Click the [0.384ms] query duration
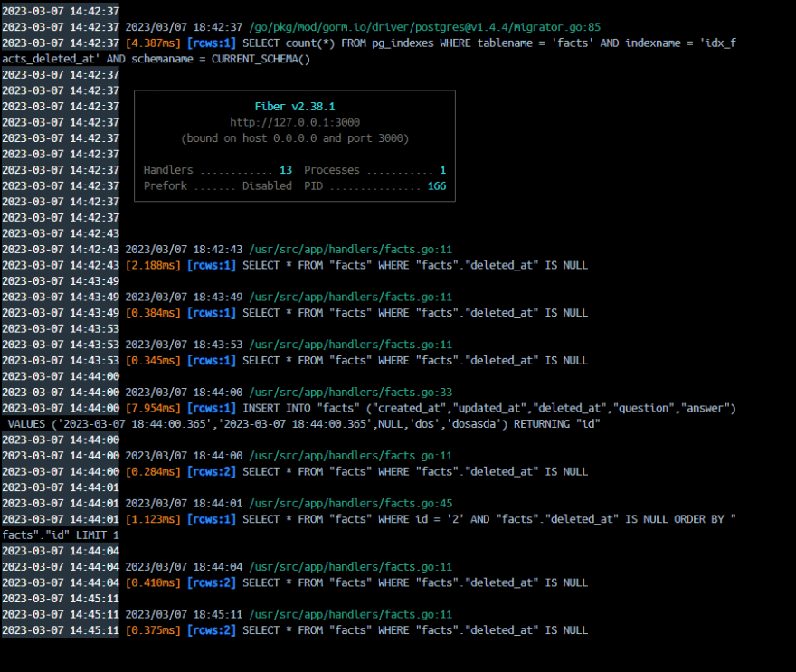The image size is (796, 672). 153,313
